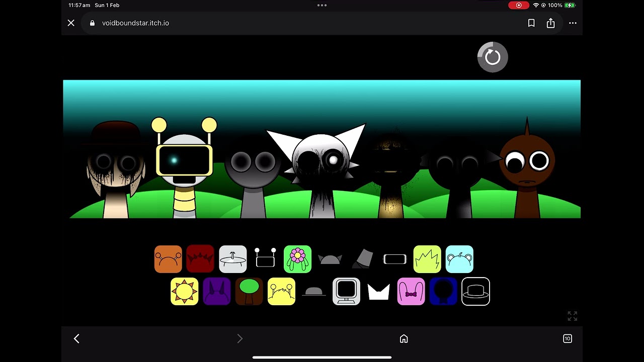
Task: Reset the mix with circular arrow button
Action: pos(493,57)
